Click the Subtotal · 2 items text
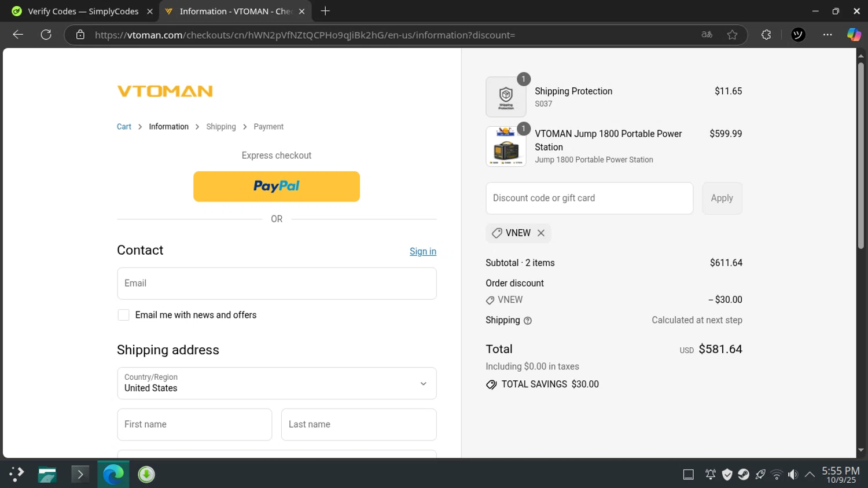This screenshot has height=488, width=868. point(520,263)
